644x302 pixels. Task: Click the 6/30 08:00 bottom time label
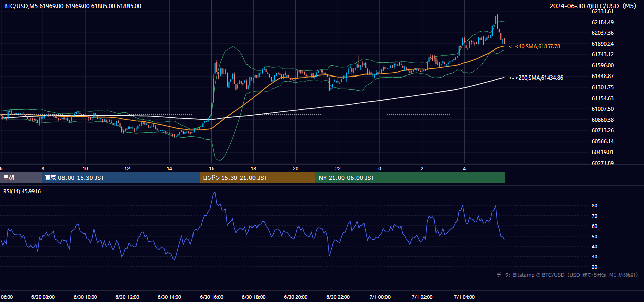(42, 297)
